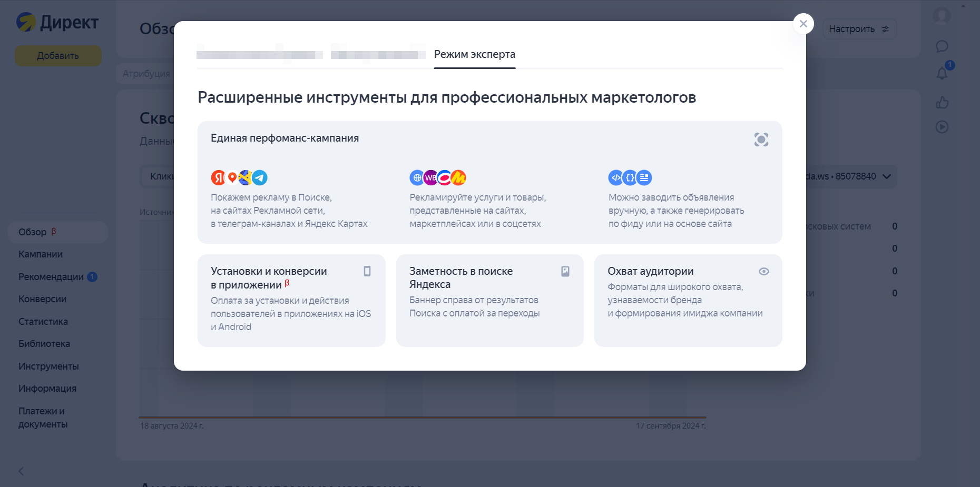Click the thumbs-up feedback icon
The image size is (980, 487).
[x=942, y=103]
